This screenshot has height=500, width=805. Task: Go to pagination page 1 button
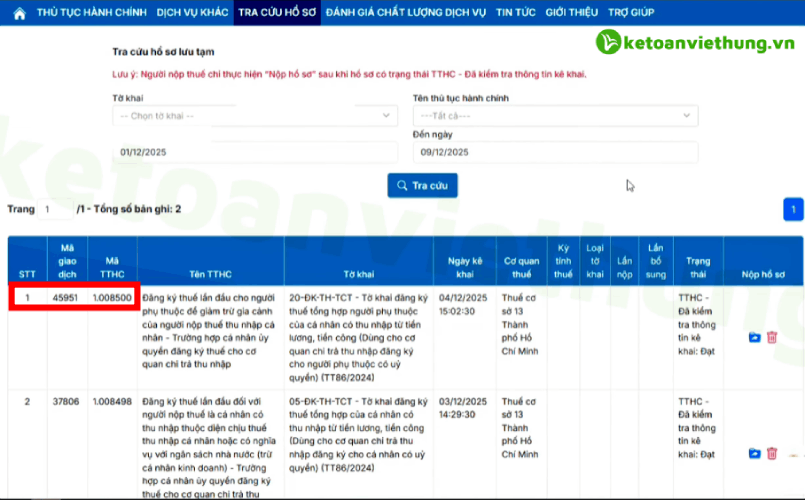[x=793, y=209]
